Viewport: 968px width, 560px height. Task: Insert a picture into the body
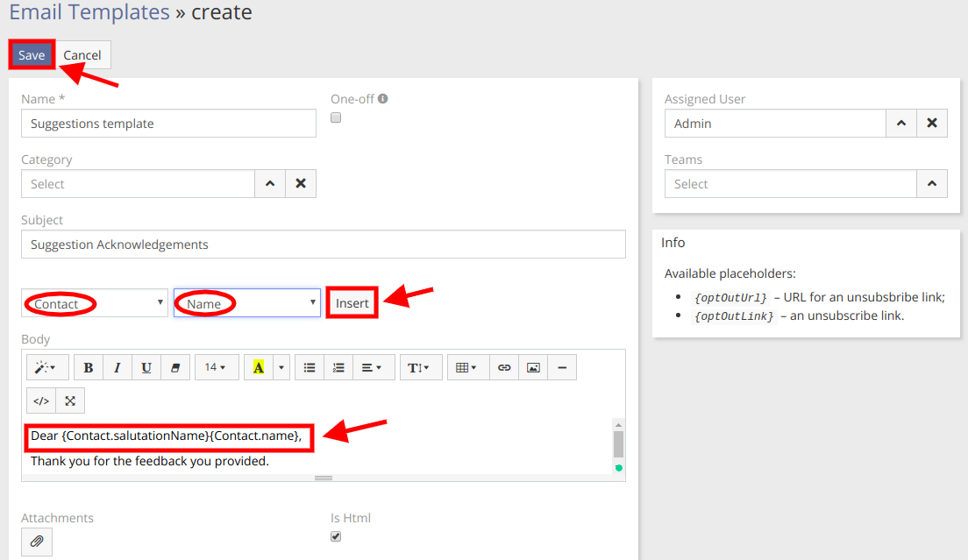(533, 367)
